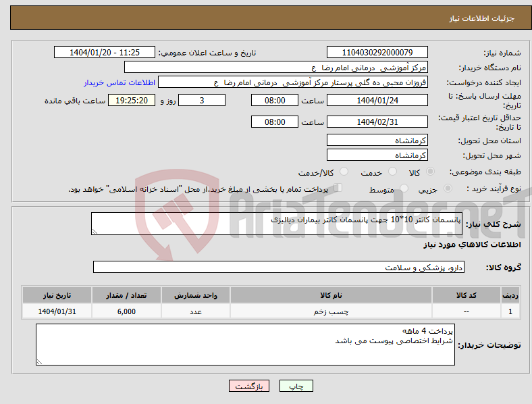Click the quantity cell 6,000

126,311
